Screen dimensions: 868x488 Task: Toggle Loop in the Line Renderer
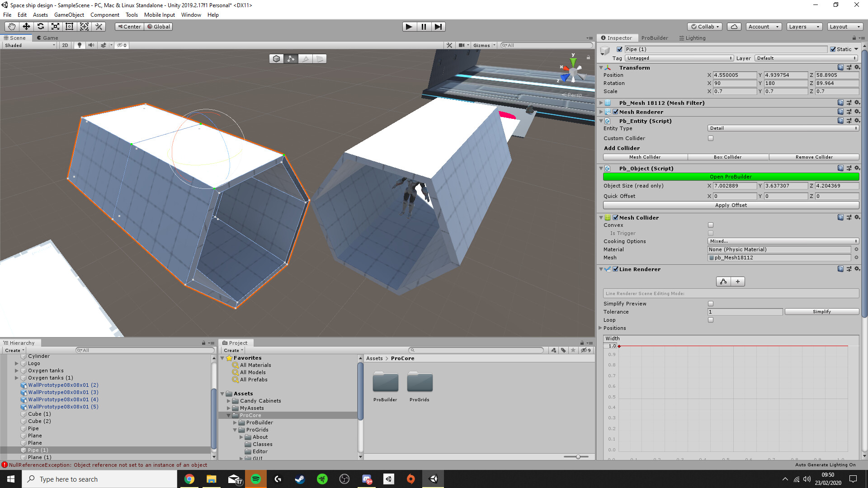711,320
